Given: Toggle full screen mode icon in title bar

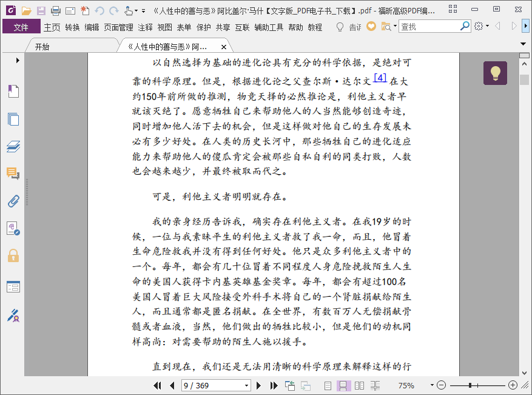Looking at the screenshot, I should pyautogui.click(x=453, y=9).
